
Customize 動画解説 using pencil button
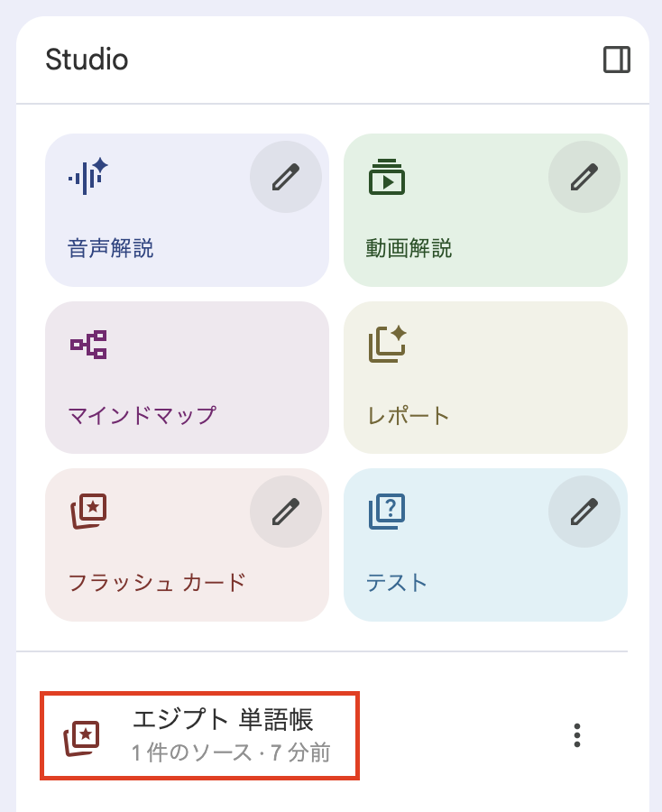tap(584, 176)
